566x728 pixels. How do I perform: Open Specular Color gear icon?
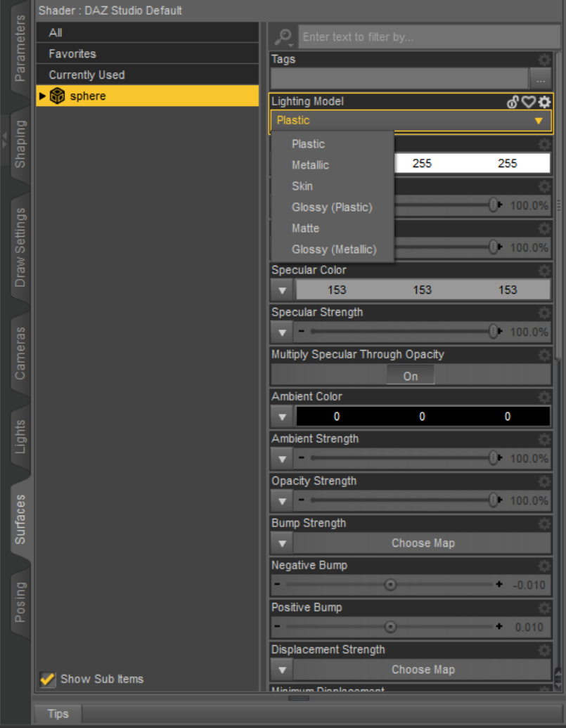544,271
